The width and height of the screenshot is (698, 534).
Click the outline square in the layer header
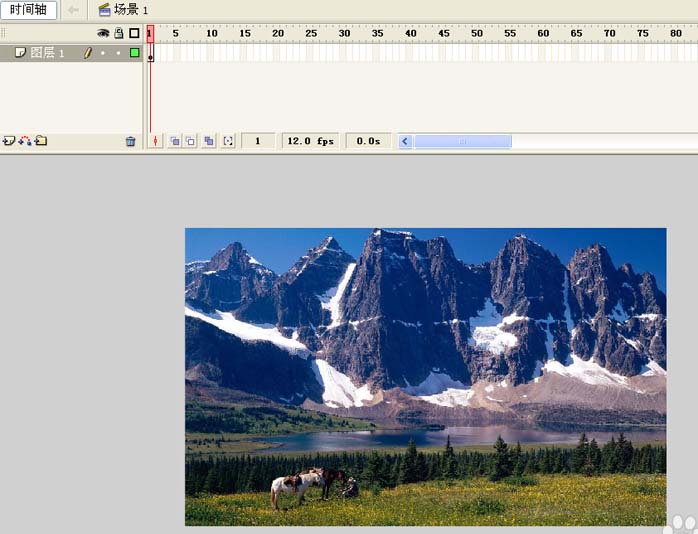(134, 33)
